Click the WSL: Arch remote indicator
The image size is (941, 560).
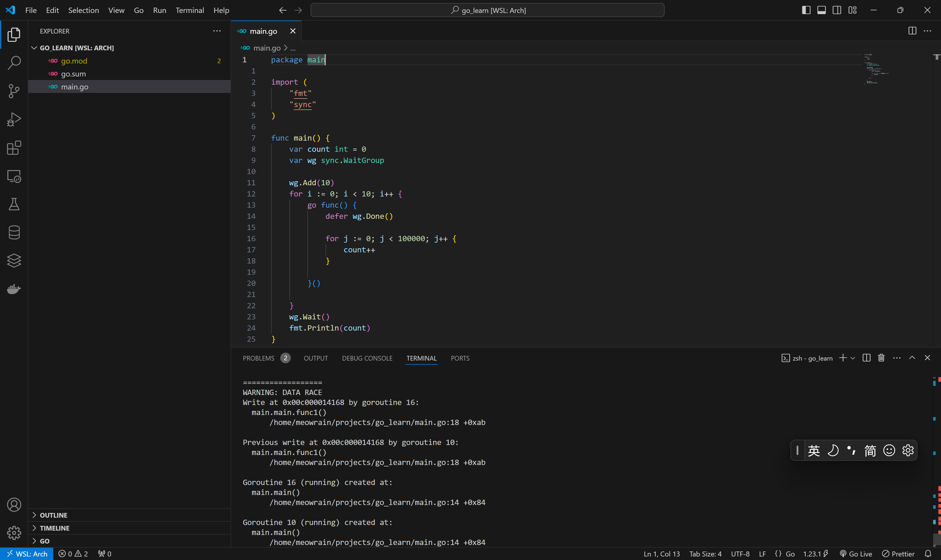click(x=27, y=554)
